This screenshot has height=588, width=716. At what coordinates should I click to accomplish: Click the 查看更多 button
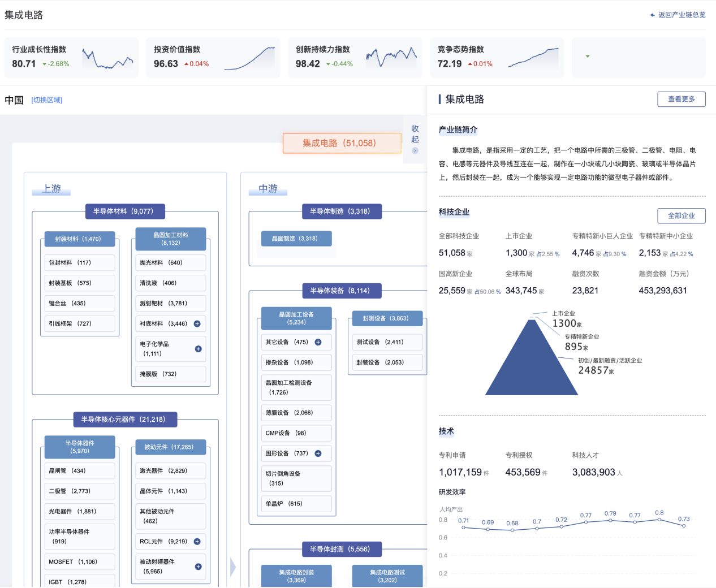(681, 99)
